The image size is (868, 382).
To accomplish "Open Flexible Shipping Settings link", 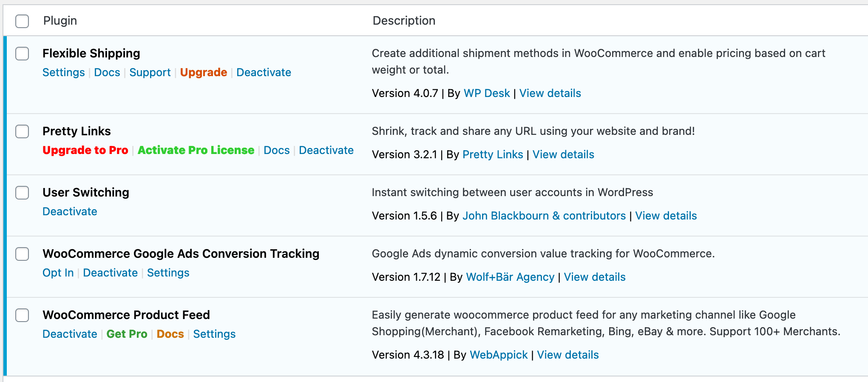I will click(x=64, y=72).
